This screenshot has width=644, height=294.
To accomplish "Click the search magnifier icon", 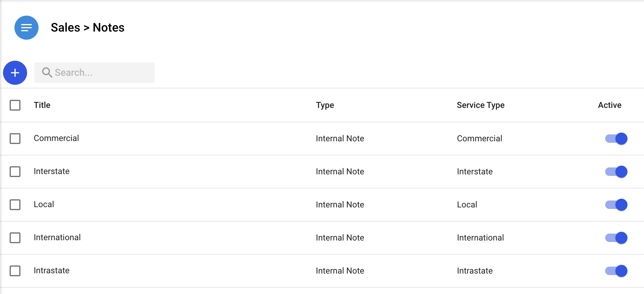I will [47, 72].
